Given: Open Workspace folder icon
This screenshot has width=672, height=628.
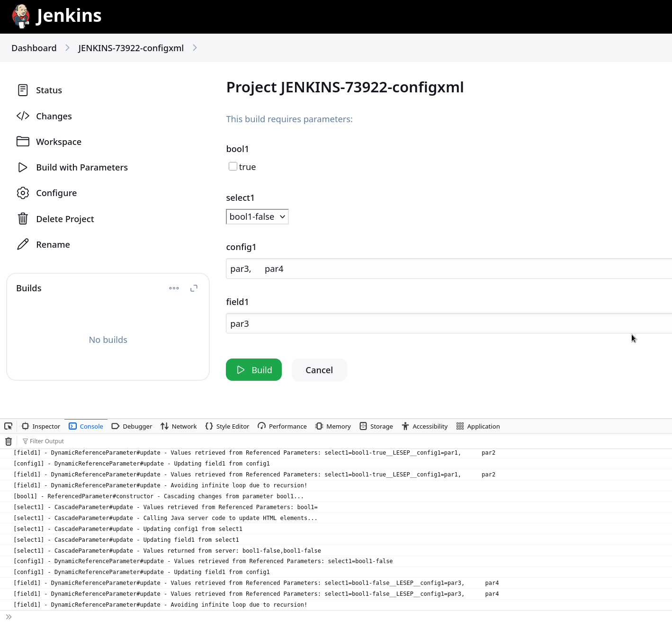Looking at the screenshot, I should pyautogui.click(x=23, y=142).
